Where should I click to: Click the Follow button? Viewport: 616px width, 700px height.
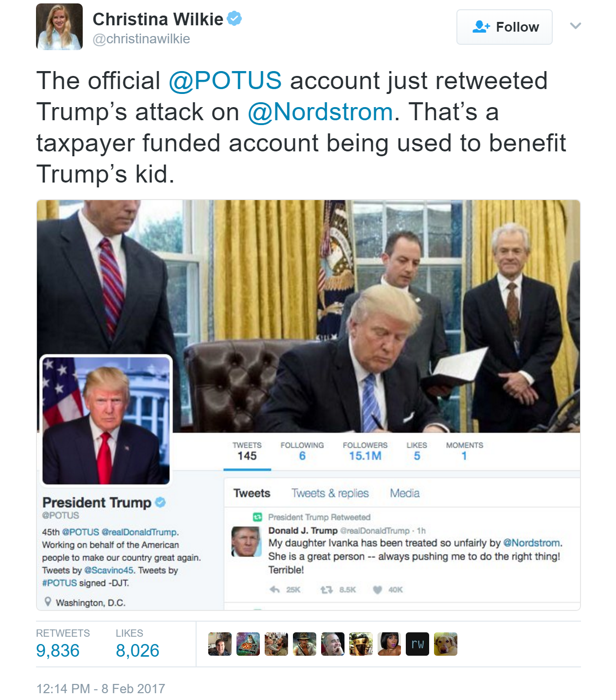504,27
